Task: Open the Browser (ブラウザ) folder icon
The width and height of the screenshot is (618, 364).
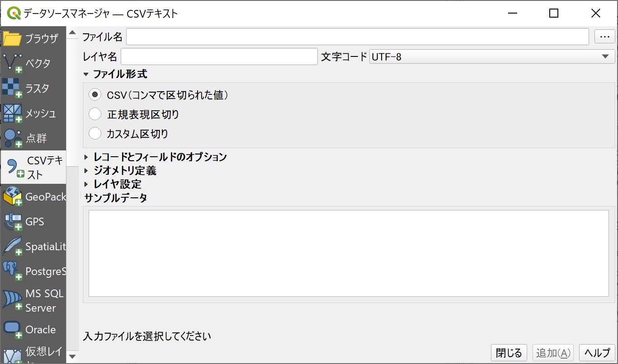Action: coord(13,39)
